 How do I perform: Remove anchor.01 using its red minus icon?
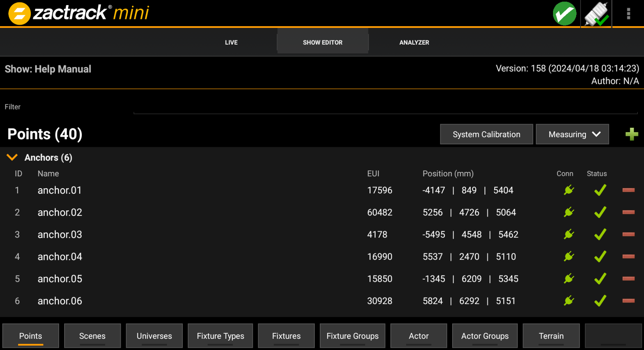(x=628, y=190)
